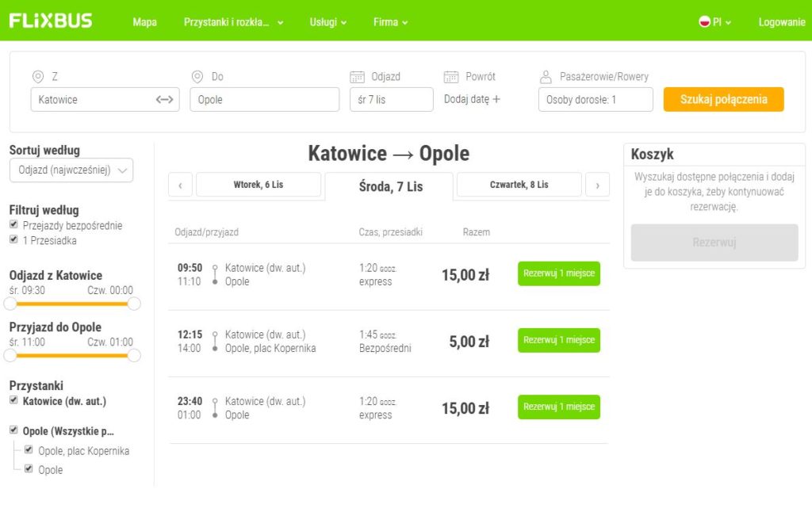Uncheck Przejazdy bezpośrednie filter
The height and width of the screenshot is (516, 812).
pyautogui.click(x=14, y=224)
